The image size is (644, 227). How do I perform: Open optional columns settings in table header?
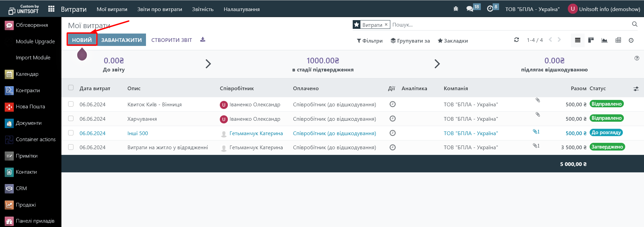[636, 89]
